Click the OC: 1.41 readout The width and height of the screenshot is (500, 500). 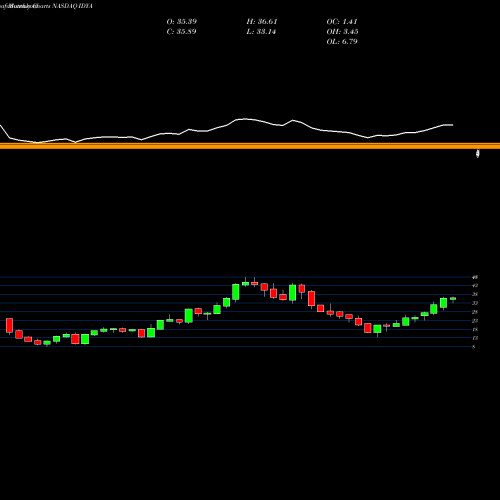342,22
